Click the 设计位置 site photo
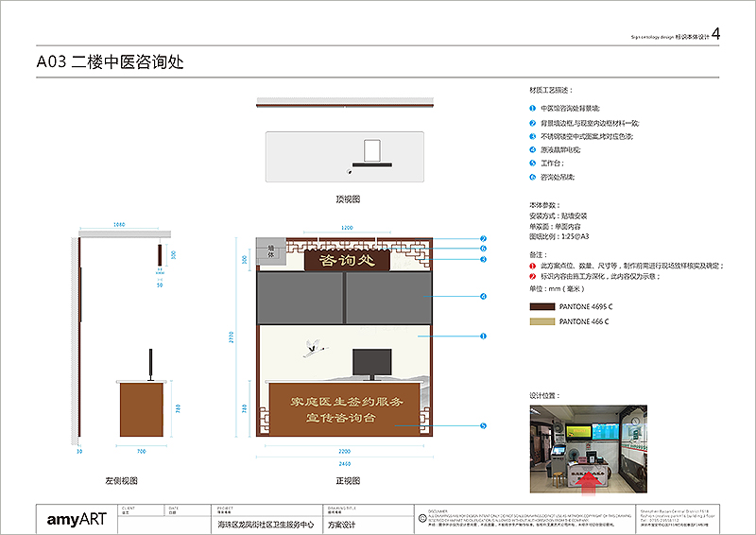Image resolution: width=756 pixels, height=535 pixels. click(588, 449)
